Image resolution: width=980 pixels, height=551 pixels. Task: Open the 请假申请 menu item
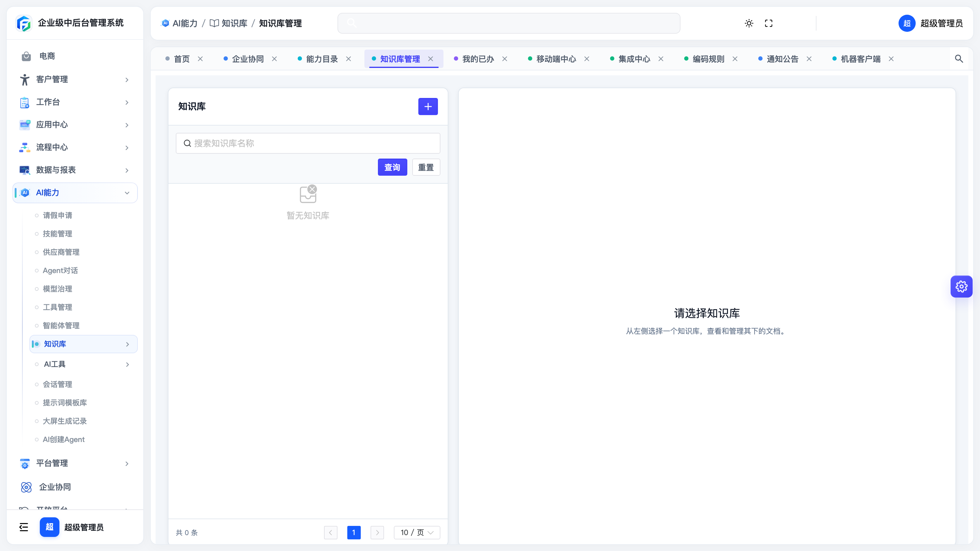point(58,216)
